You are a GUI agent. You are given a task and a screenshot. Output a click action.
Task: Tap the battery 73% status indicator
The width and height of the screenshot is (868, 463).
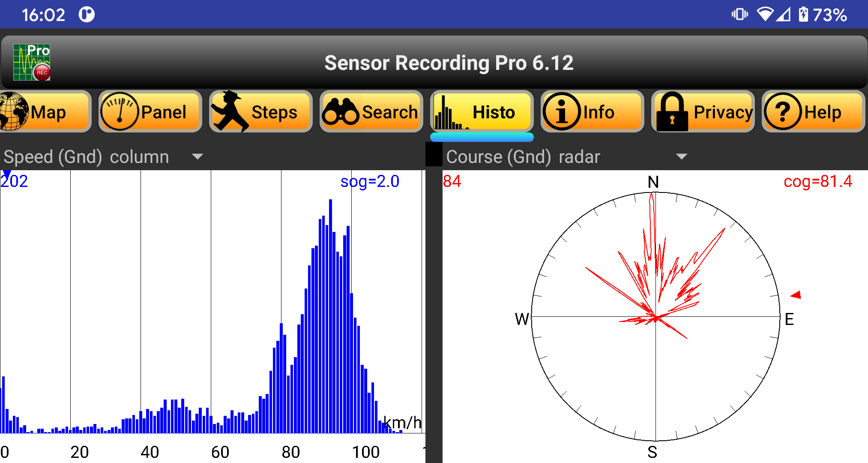823,15
